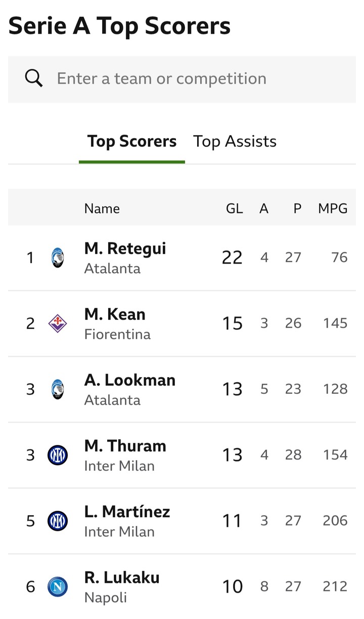364x619 pixels.
Task: Click the magnifying glass search icon
Action: [33, 78]
